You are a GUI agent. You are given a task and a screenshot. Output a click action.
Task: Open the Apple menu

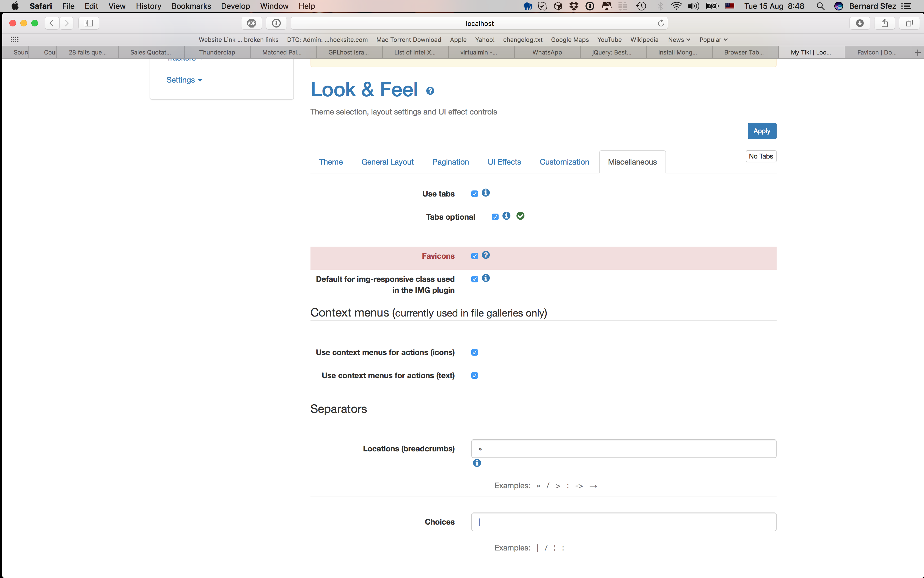tap(15, 6)
